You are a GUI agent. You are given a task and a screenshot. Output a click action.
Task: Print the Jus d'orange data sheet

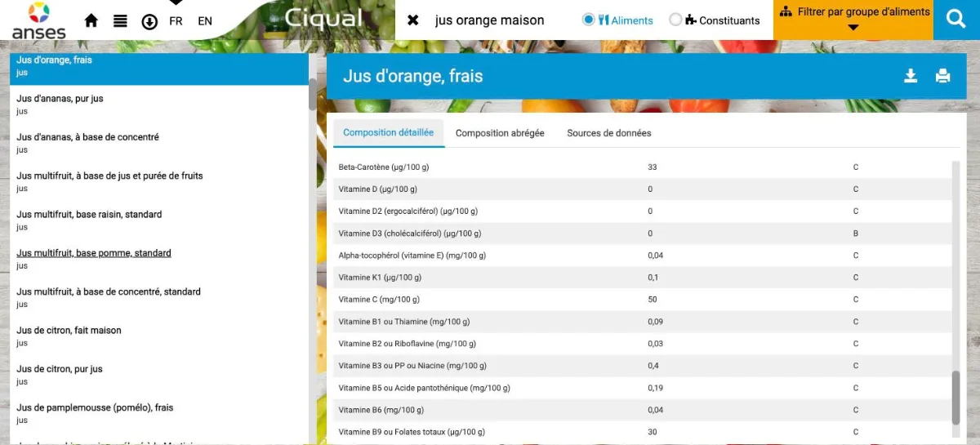(x=942, y=76)
